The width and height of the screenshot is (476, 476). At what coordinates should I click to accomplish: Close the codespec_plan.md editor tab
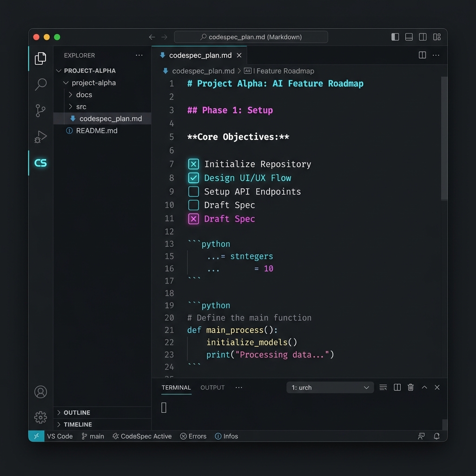click(x=239, y=55)
